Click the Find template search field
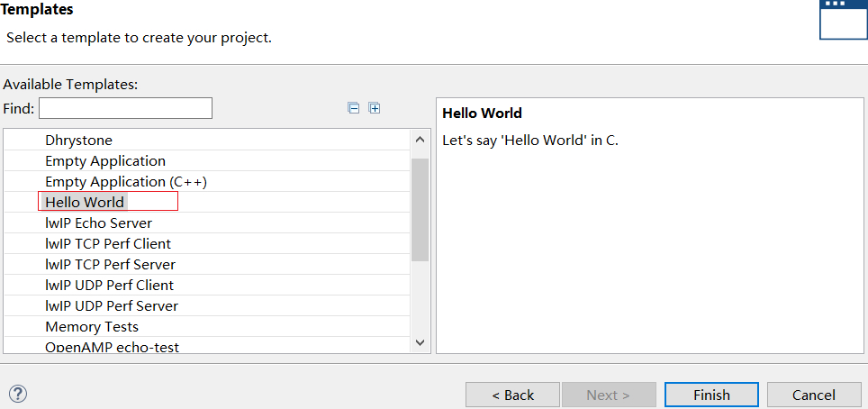 [x=125, y=108]
